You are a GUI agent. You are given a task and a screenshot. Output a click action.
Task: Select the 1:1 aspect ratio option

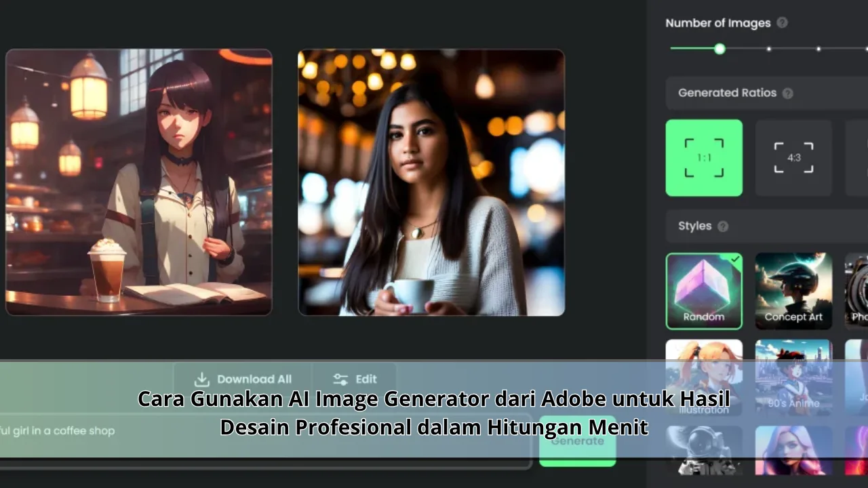pyautogui.click(x=704, y=158)
